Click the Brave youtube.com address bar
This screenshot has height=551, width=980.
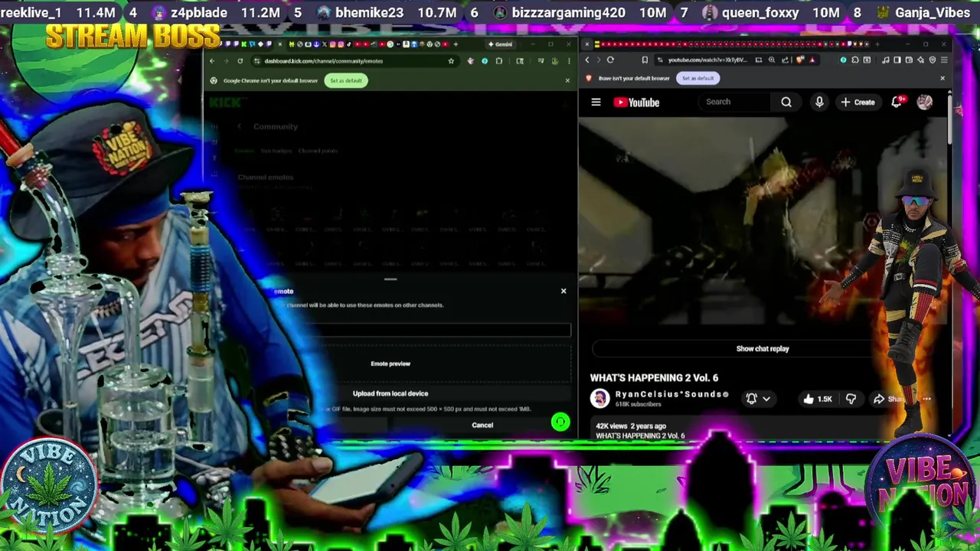(705, 60)
